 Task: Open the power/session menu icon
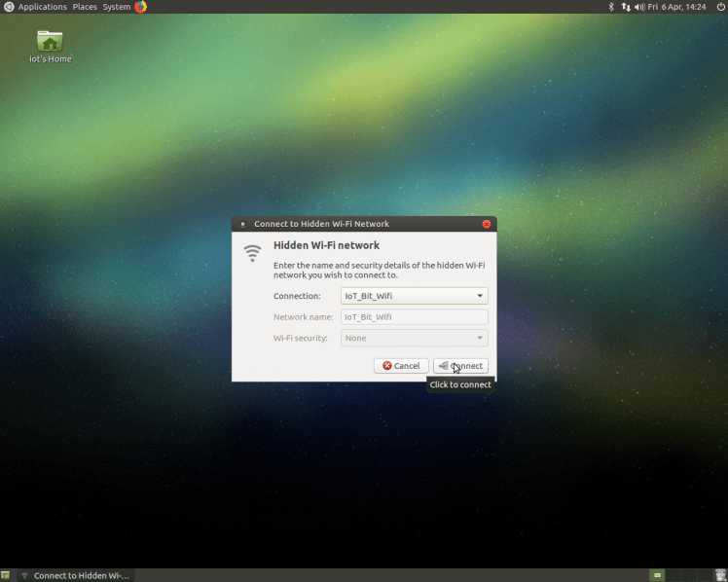pos(719,7)
